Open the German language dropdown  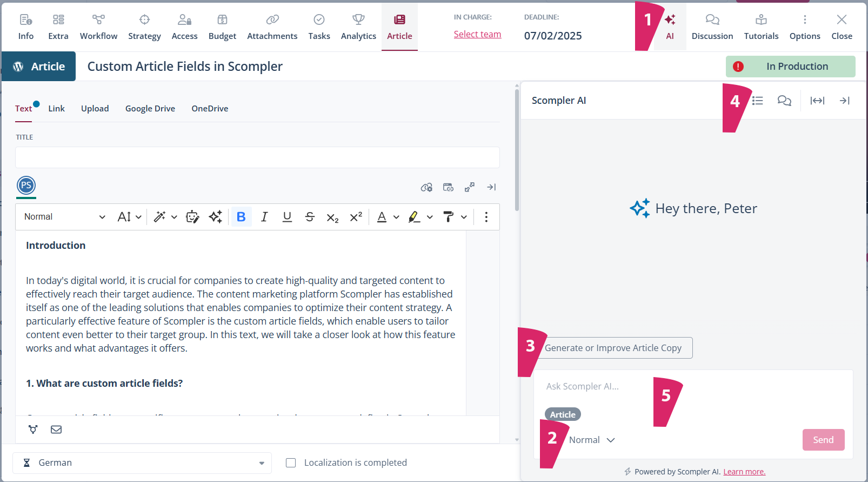click(142, 463)
